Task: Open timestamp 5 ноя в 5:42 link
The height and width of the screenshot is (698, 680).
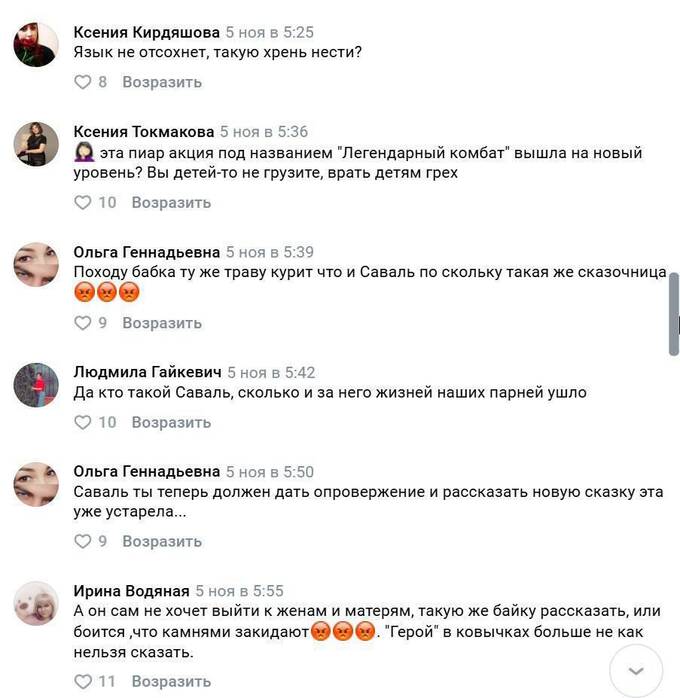Action: coord(271,372)
